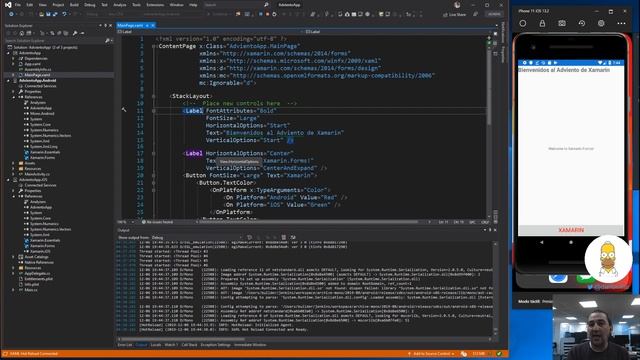Click the feedback icon beside Live Share
Image resolution: width=640 pixels, height=360 pixels.
coord(476,14)
